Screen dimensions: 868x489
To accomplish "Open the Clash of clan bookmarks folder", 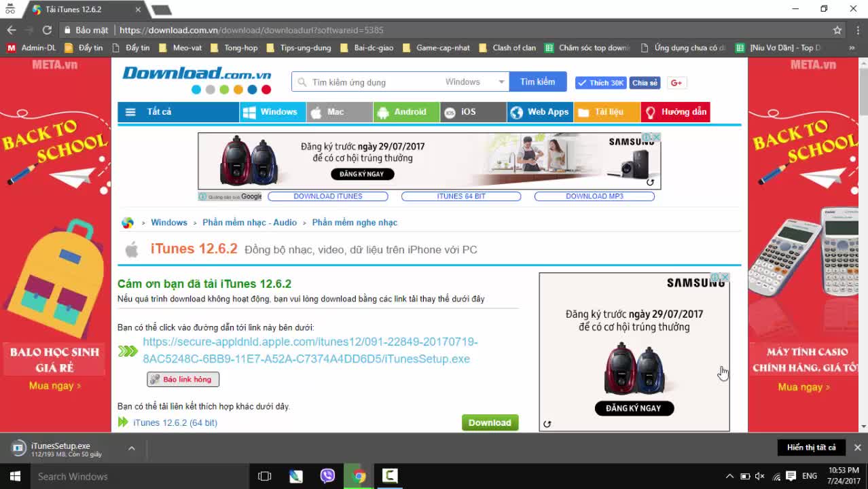I will (x=507, y=48).
